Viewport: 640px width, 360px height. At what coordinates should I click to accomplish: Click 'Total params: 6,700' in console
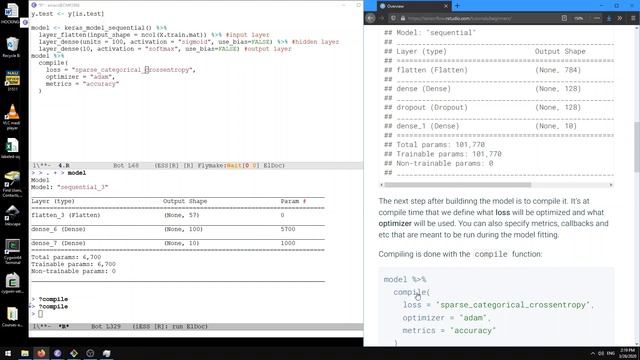pyautogui.click(x=66, y=257)
